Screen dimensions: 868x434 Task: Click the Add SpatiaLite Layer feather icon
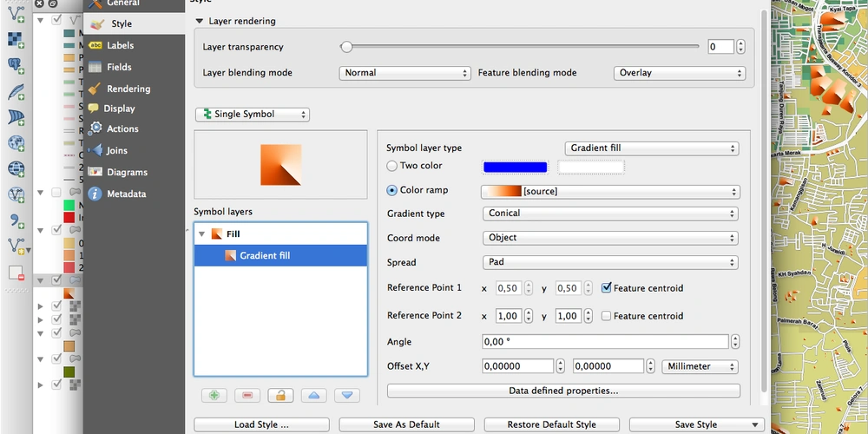16,92
